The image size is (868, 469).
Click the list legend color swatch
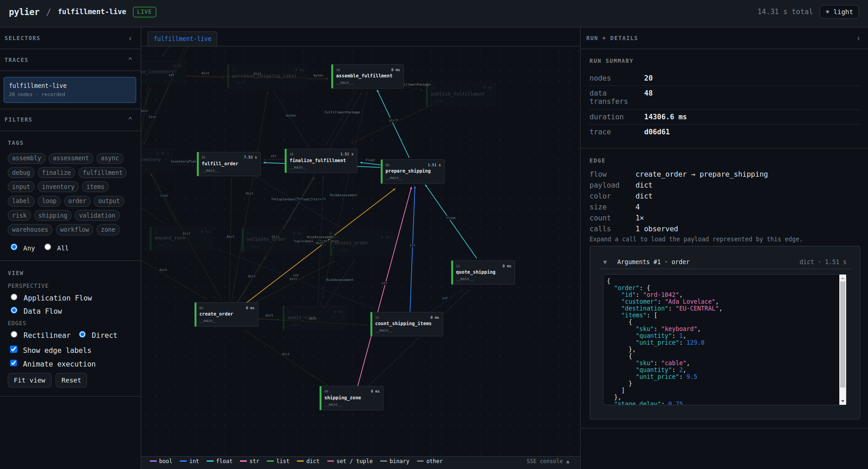pos(270,461)
